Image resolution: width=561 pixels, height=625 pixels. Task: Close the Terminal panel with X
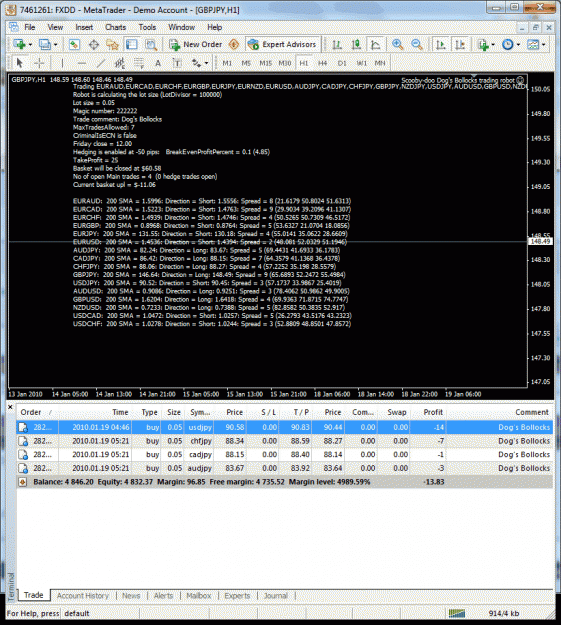10,407
